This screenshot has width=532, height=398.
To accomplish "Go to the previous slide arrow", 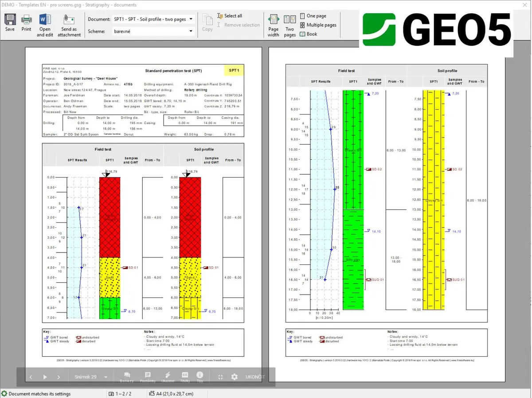I will pos(31,377).
